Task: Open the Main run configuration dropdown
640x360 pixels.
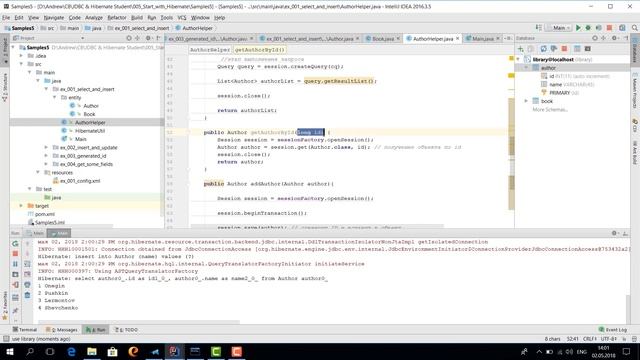Action: (x=558, y=28)
